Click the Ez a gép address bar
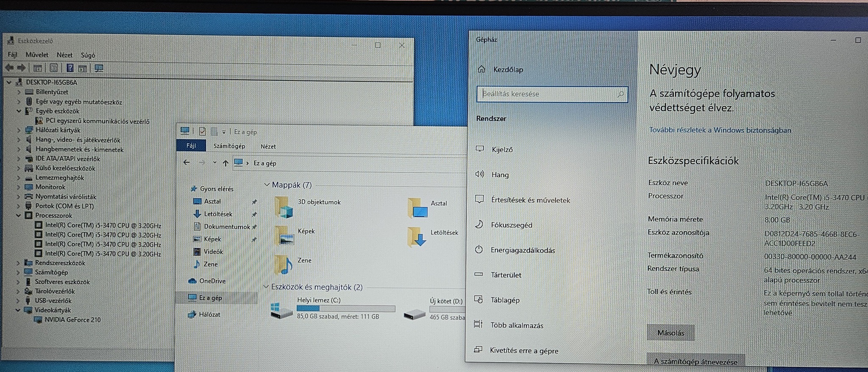 350,163
